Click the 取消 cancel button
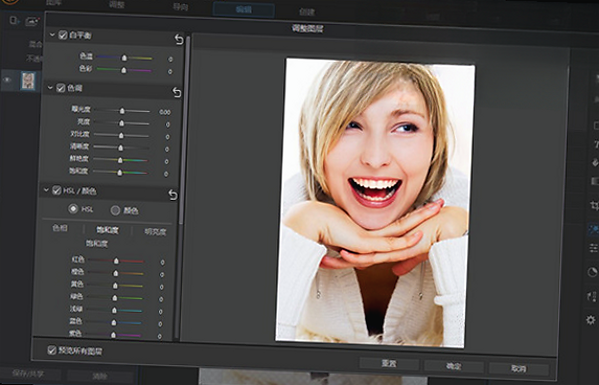Image resolution: width=599 pixels, height=385 pixels. 518,369
